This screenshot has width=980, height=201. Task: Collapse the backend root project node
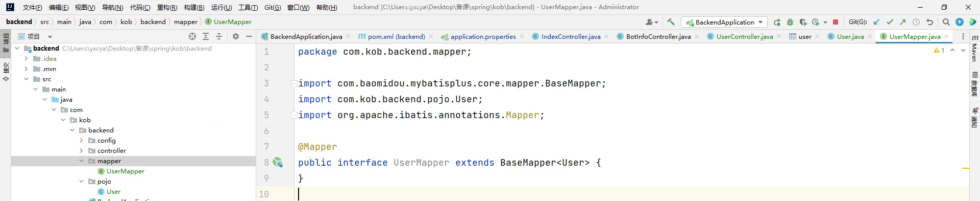coord(17,48)
